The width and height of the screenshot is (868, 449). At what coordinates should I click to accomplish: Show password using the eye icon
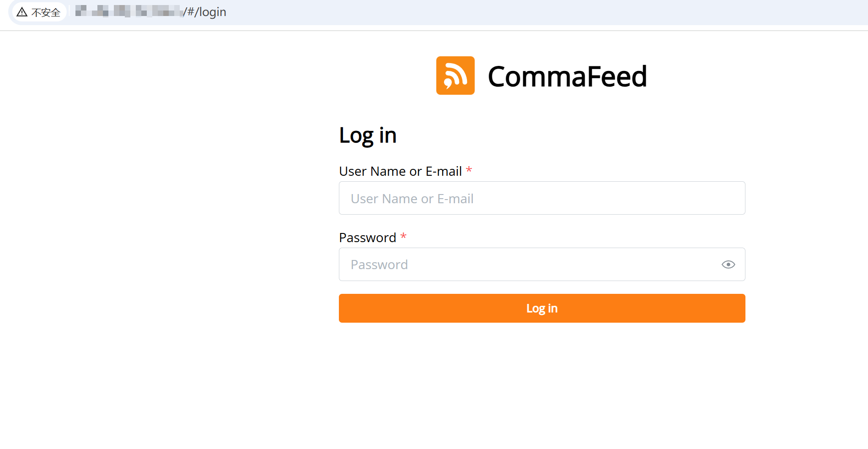[728, 265]
